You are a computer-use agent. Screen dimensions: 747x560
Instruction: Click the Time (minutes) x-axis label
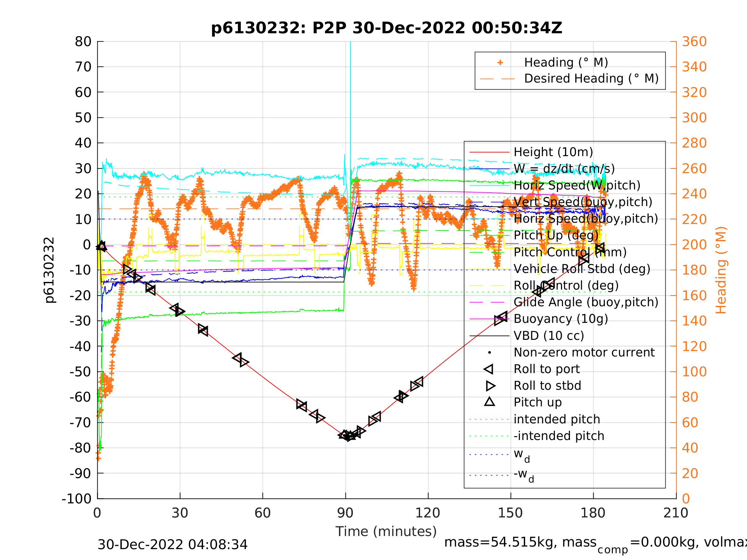coord(386,531)
